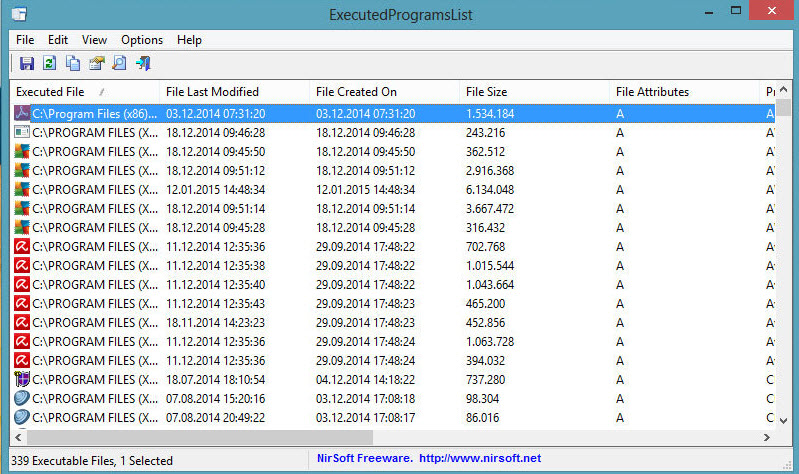Click the horizontal scrollbar thumb
This screenshot has width=799, height=474.
tap(200, 437)
